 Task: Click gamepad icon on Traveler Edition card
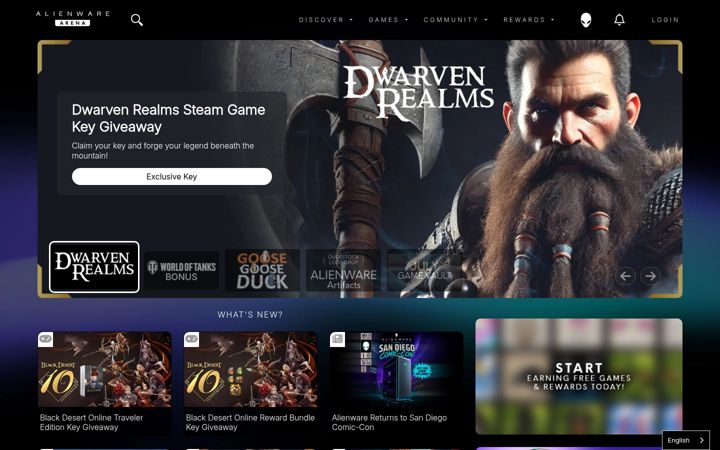[x=45, y=339]
